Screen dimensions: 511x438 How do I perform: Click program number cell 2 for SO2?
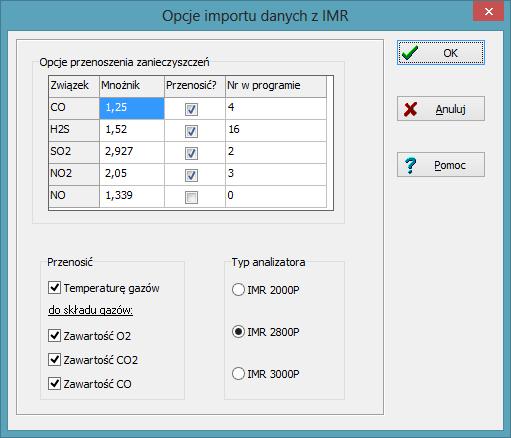click(276, 152)
